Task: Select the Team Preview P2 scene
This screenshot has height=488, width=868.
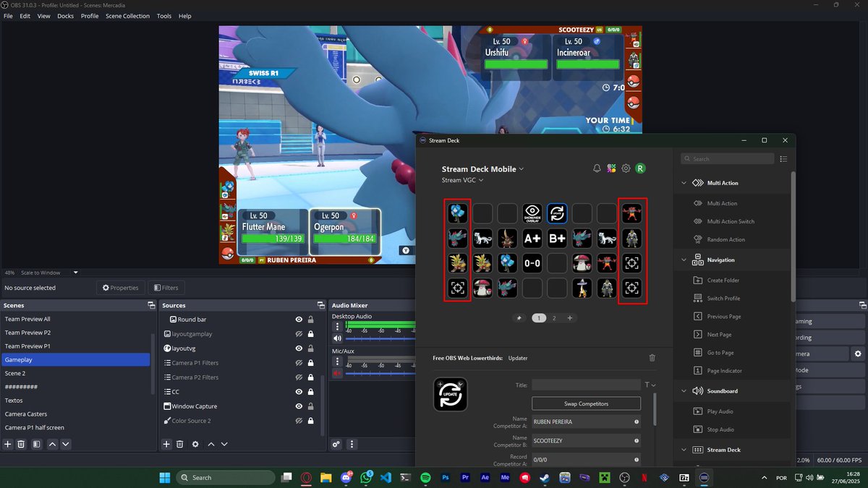Action: 75,333
